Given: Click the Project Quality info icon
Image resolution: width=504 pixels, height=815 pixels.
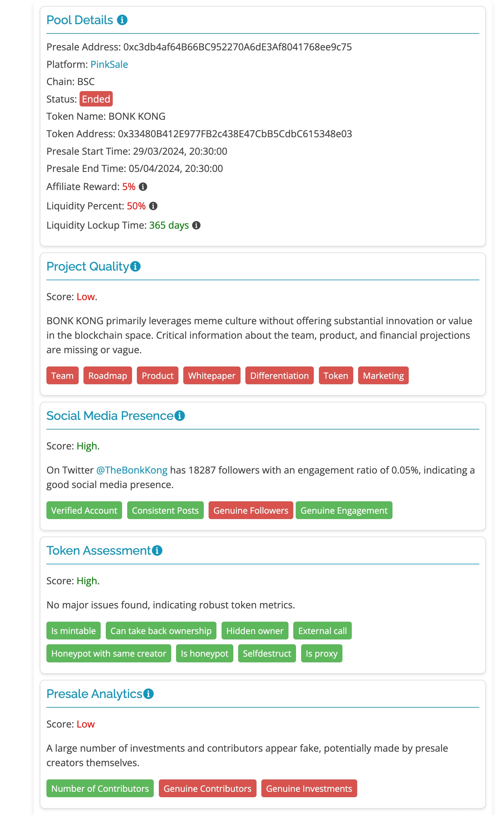Looking at the screenshot, I should (135, 266).
